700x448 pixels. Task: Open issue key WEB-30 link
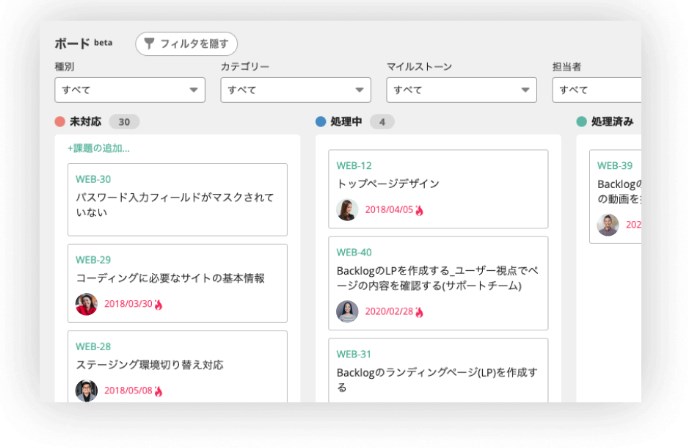click(x=93, y=179)
